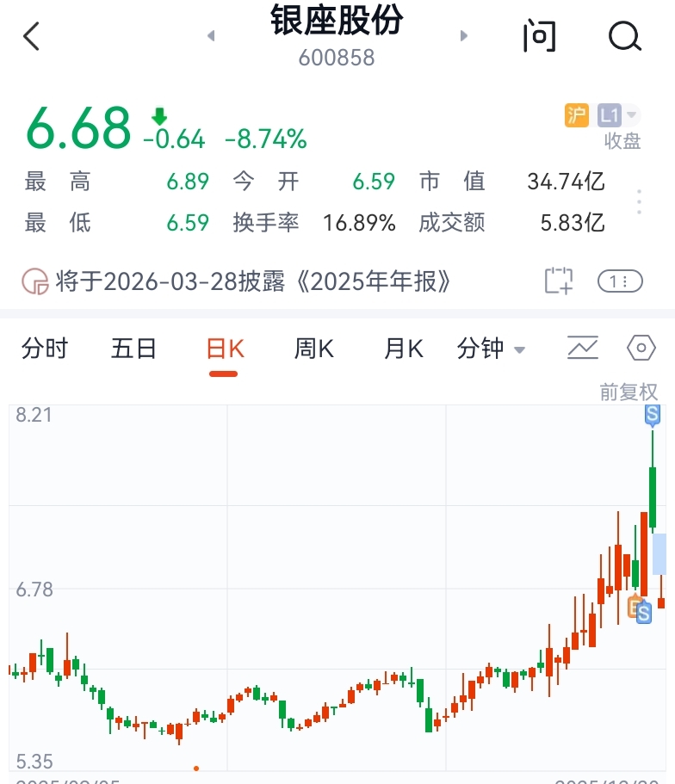Open the three-dot more details menu
The height and width of the screenshot is (784, 675).
[639, 202]
